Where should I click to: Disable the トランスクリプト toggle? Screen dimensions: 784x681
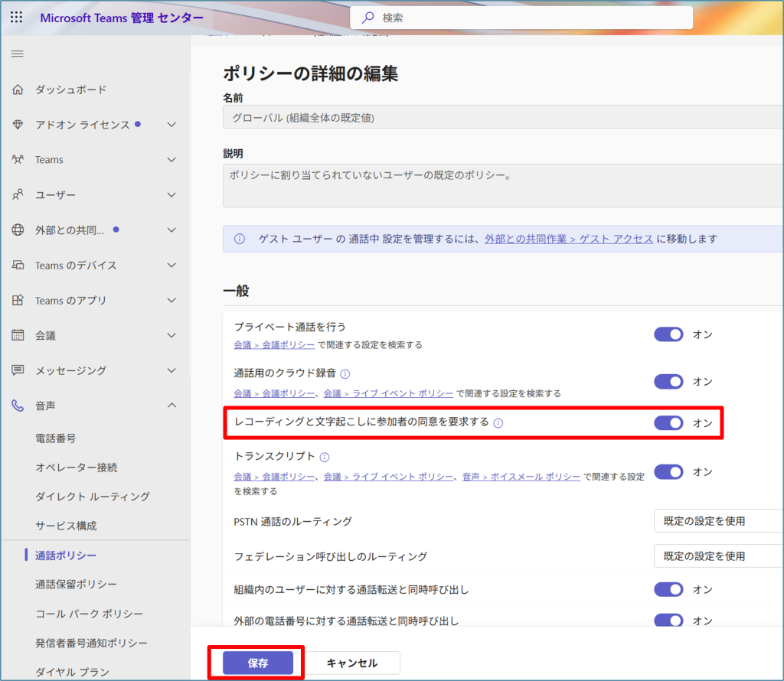(668, 472)
